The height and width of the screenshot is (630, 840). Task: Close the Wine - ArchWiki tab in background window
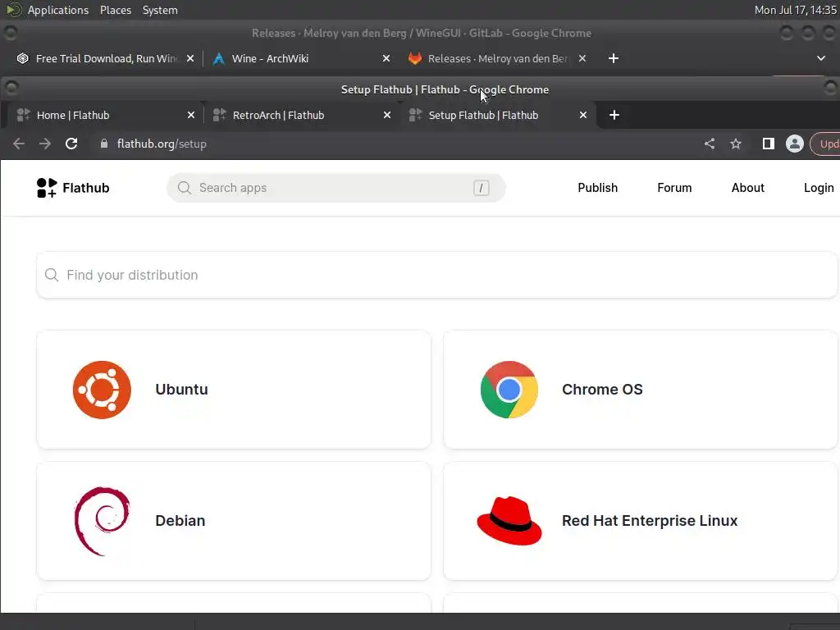coord(386,58)
